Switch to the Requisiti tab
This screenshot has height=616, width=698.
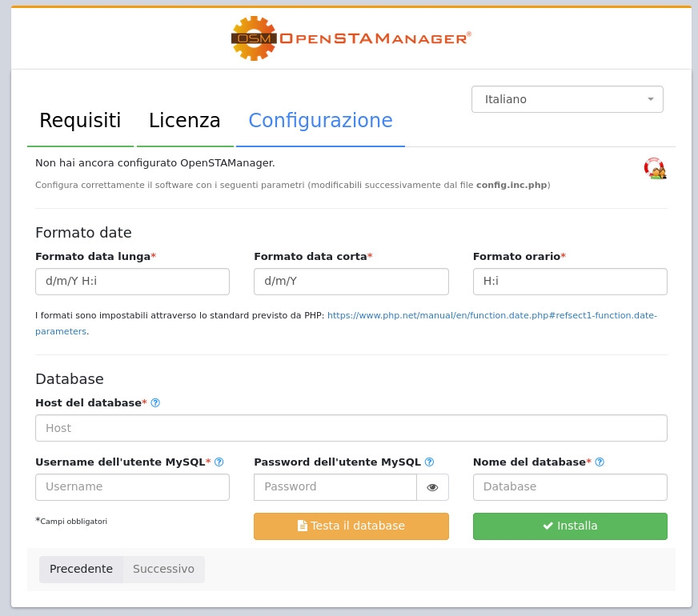[80, 121]
